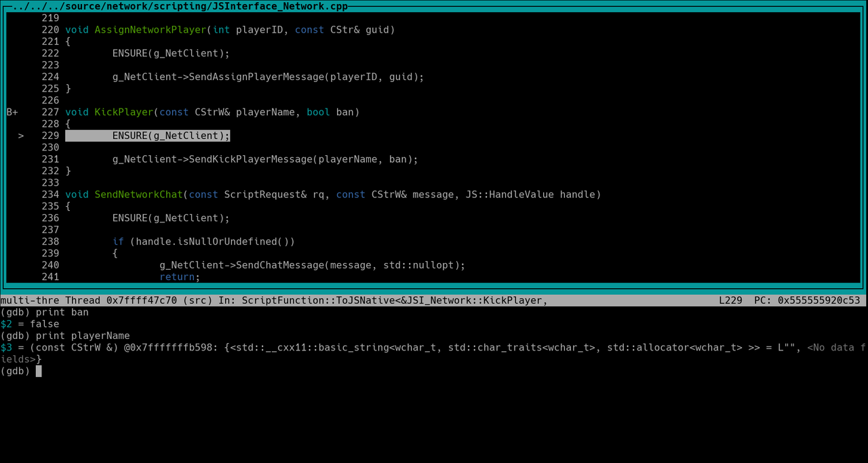The width and height of the screenshot is (868, 463).
Task: Click the SendNetworkChat function name
Action: click(138, 195)
